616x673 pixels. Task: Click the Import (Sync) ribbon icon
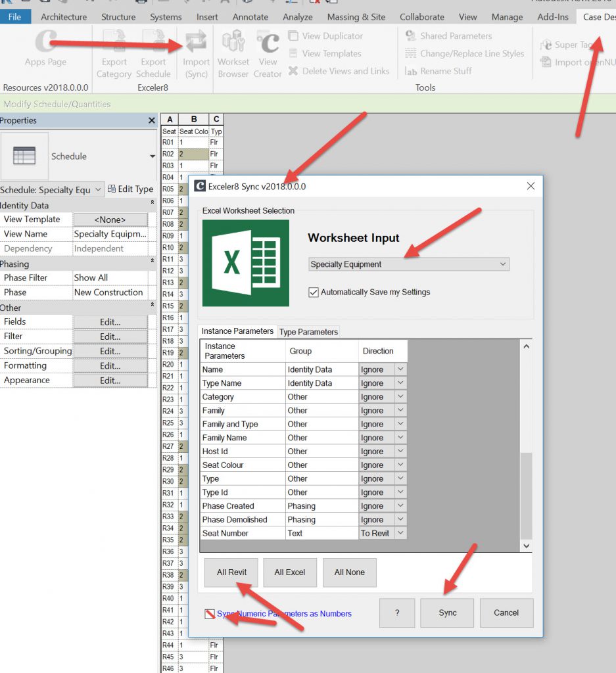click(x=196, y=43)
